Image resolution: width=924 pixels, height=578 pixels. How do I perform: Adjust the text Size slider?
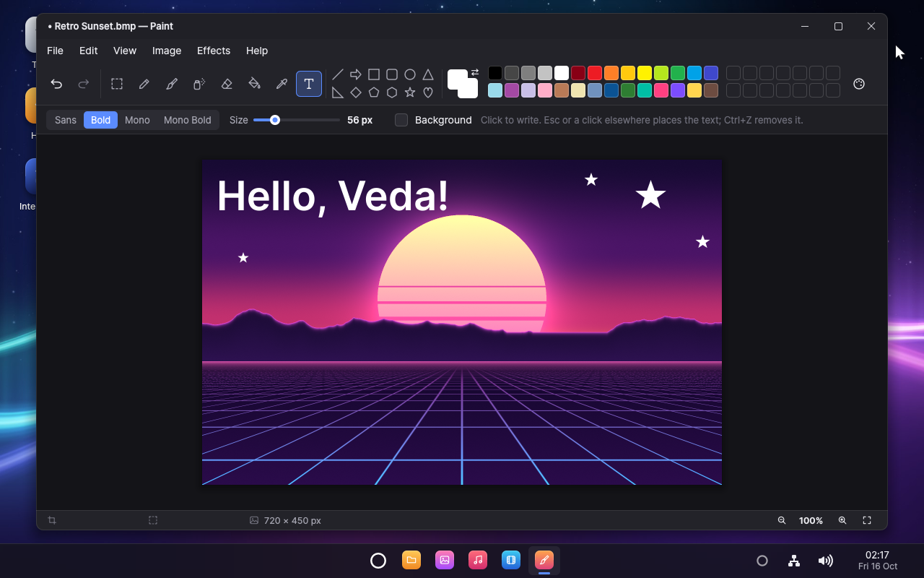point(297,120)
